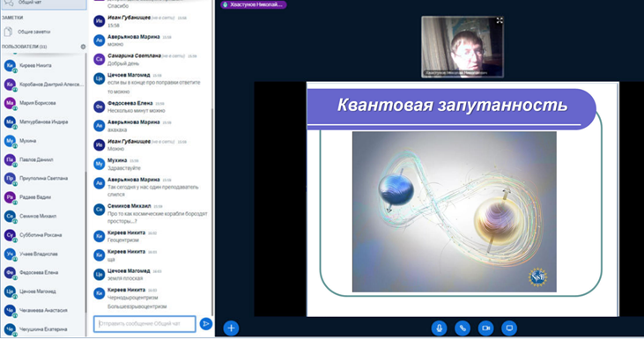Image resolution: width=644 pixels, height=339 pixels.
Task: Mute the microphone button
Action: click(x=439, y=328)
